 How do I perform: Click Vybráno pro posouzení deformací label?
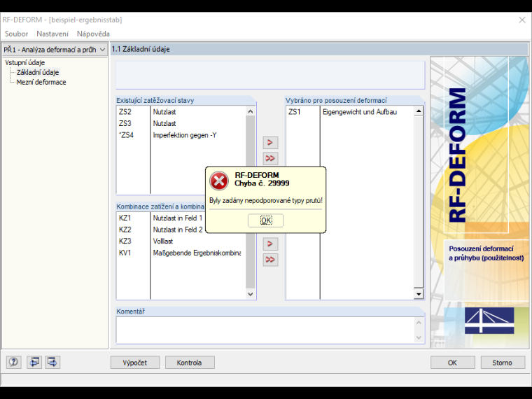336,100
